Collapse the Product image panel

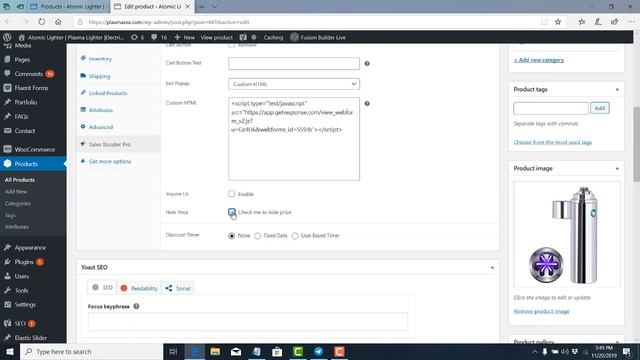pyautogui.click(x=617, y=168)
